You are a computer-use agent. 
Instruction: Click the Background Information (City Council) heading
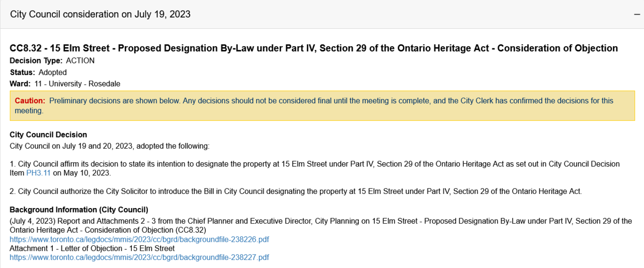[x=79, y=210]
